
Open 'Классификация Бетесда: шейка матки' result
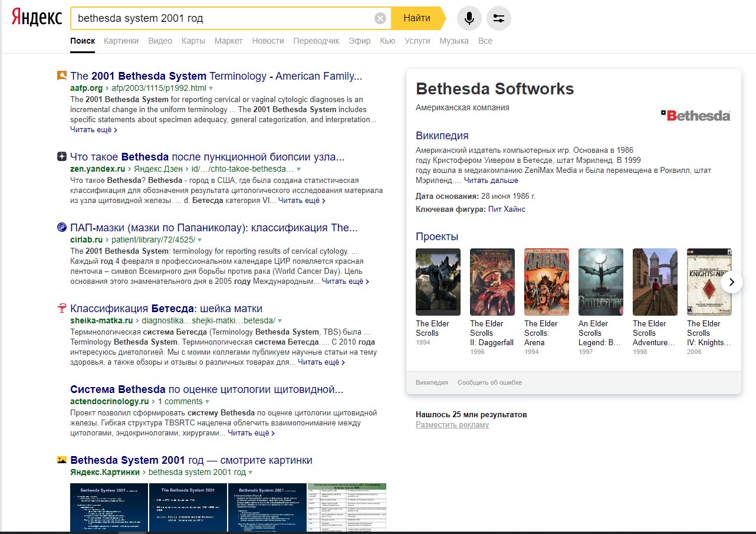pos(166,309)
